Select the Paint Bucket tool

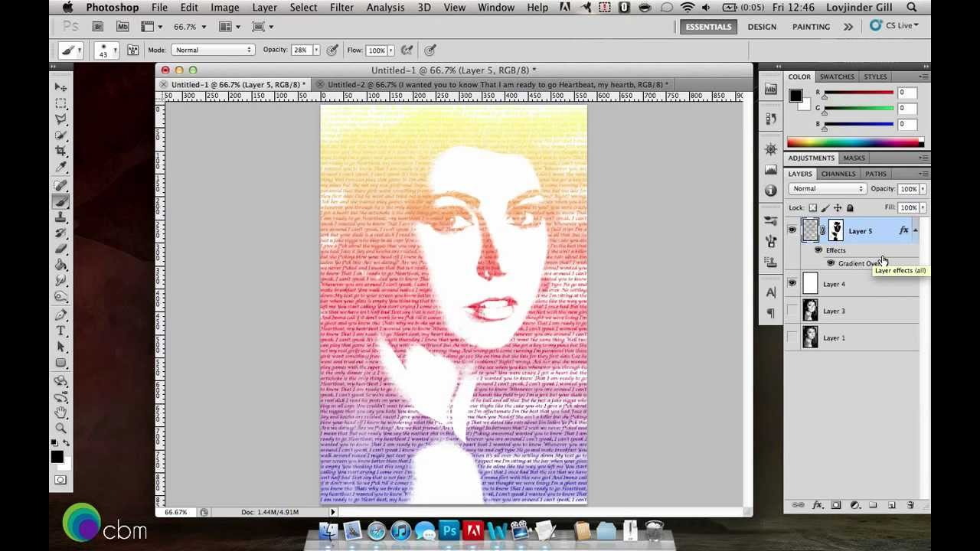point(60,266)
